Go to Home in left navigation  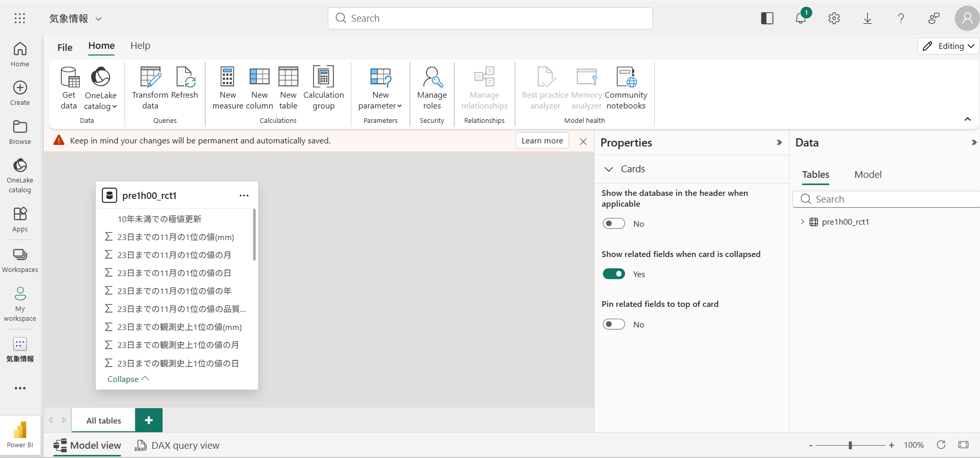click(20, 54)
